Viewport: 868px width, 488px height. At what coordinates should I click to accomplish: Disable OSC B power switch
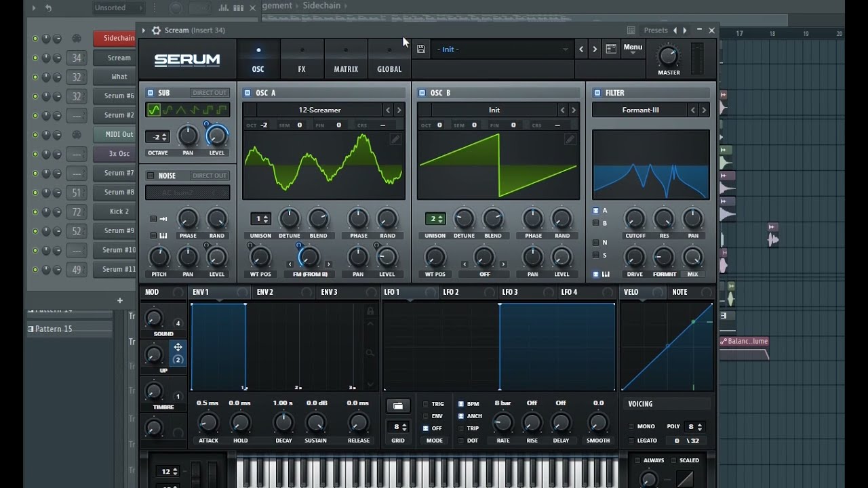point(422,93)
